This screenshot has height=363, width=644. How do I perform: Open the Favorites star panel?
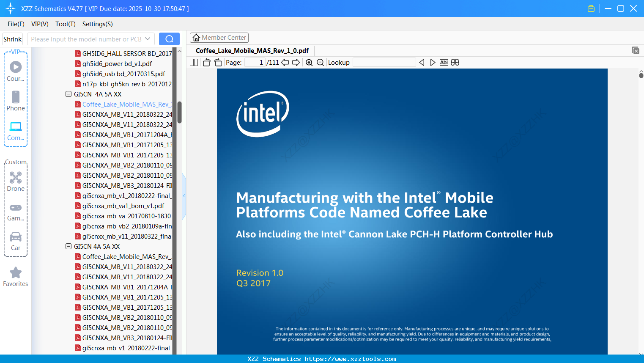[x=16, y=277]
